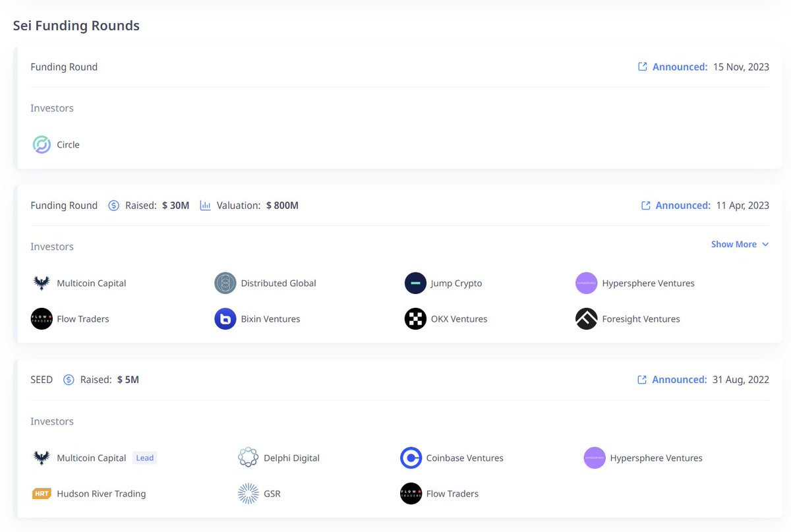Click the Delphi Digital logo

(248, 458)
